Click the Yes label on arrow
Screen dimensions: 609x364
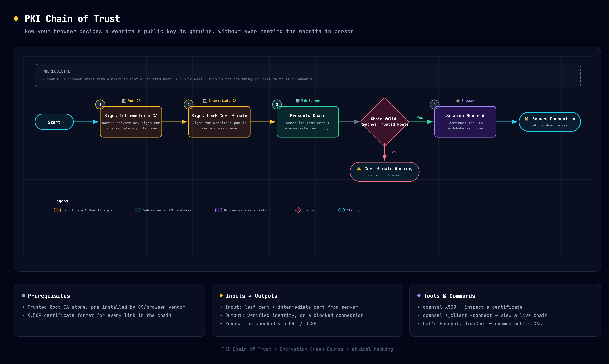(x=420, y=118)
